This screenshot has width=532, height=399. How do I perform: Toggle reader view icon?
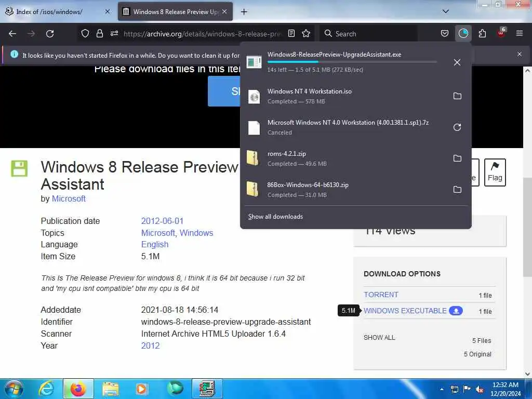(x=291, y=34)
